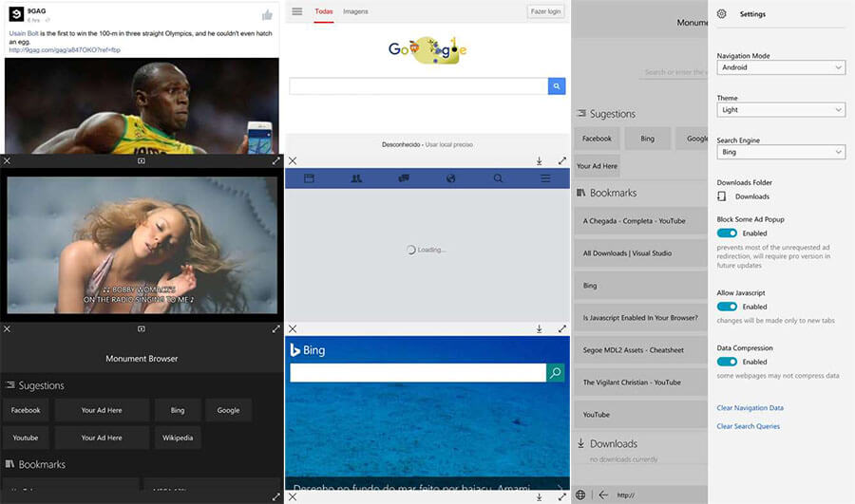Click the Fazer login button
The image size is (855, 504).
click(x=545, y=11)
